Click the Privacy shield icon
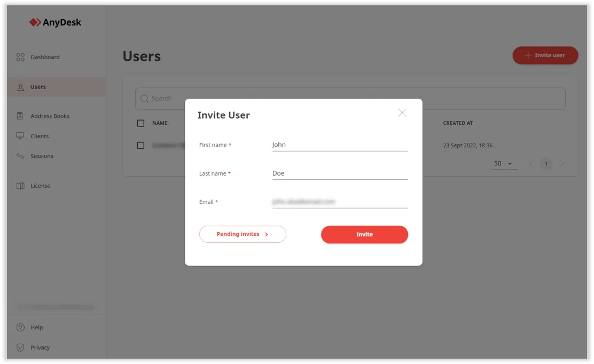Image resolution: width=594 pixels, height=364 pixels. (20, 347)
